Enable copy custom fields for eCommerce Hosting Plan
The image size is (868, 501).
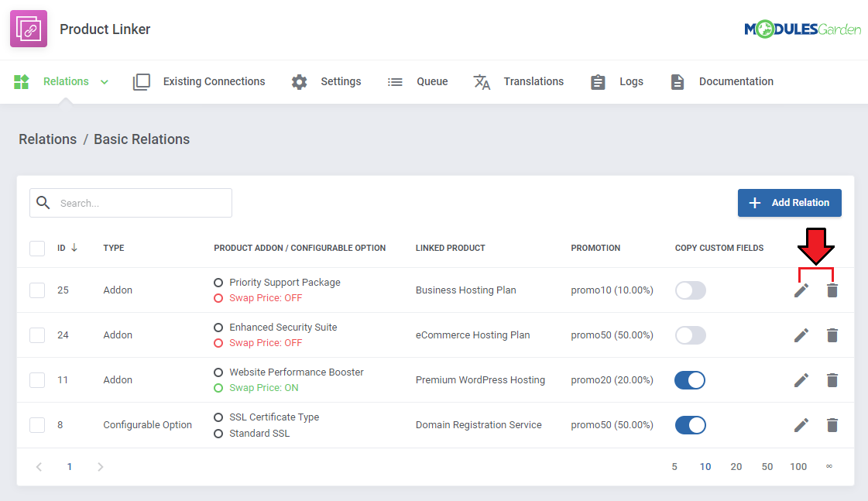[x=691, y=335]
